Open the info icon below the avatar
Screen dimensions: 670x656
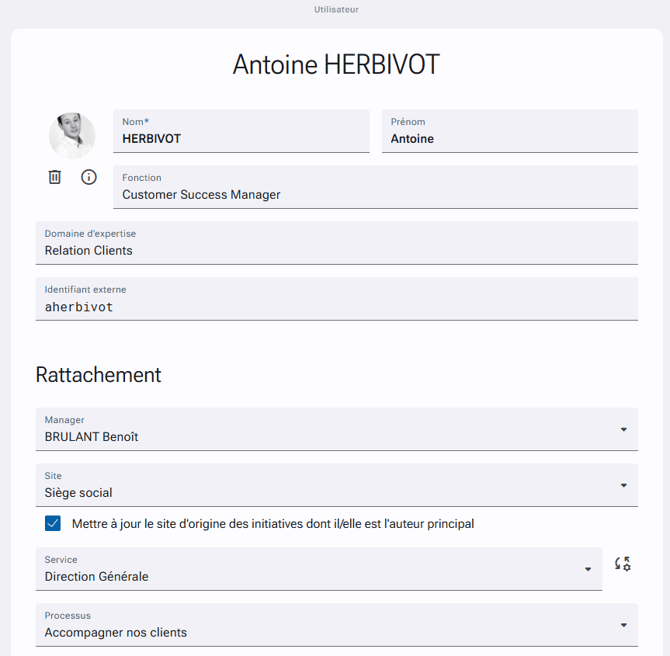click(x=89, y=177)
